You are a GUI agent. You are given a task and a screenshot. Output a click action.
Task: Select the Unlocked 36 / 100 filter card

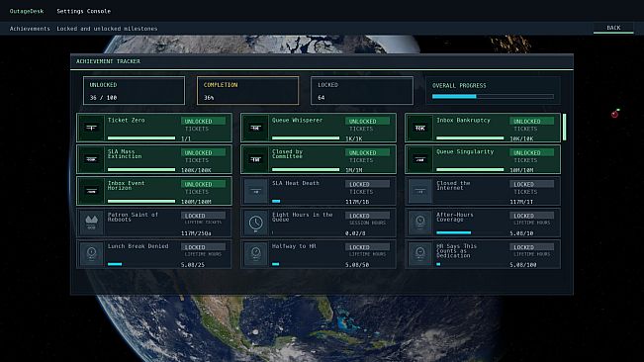click(x=134, y=90)
